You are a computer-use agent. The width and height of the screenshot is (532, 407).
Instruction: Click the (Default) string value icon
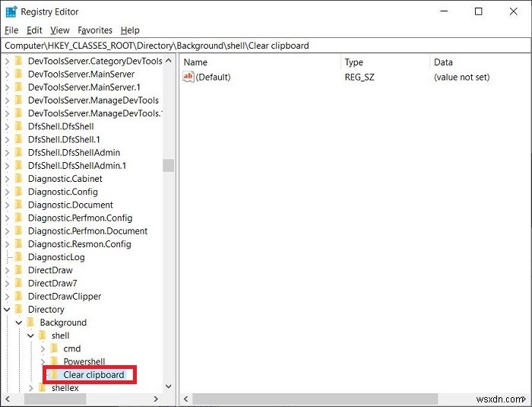pos(188,77)
